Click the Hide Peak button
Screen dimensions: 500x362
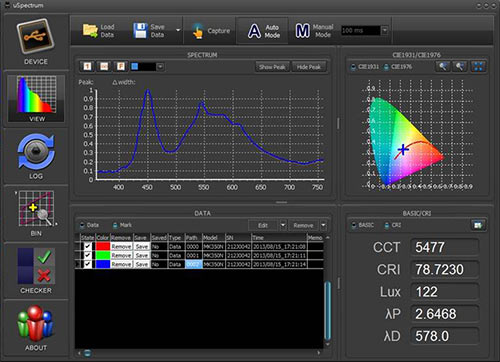click(308, 67)
